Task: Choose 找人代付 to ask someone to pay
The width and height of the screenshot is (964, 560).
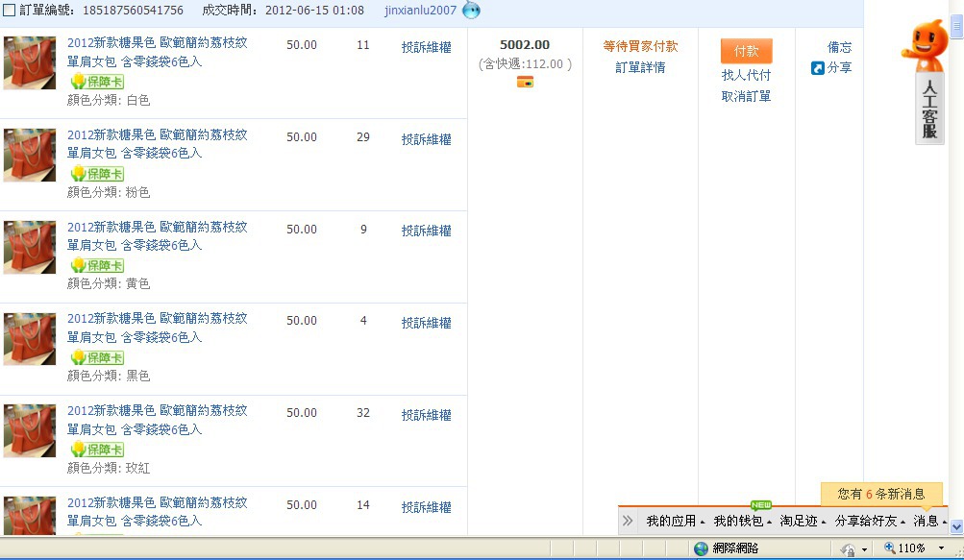Action: pyautogui.click(x=747, y=75)
